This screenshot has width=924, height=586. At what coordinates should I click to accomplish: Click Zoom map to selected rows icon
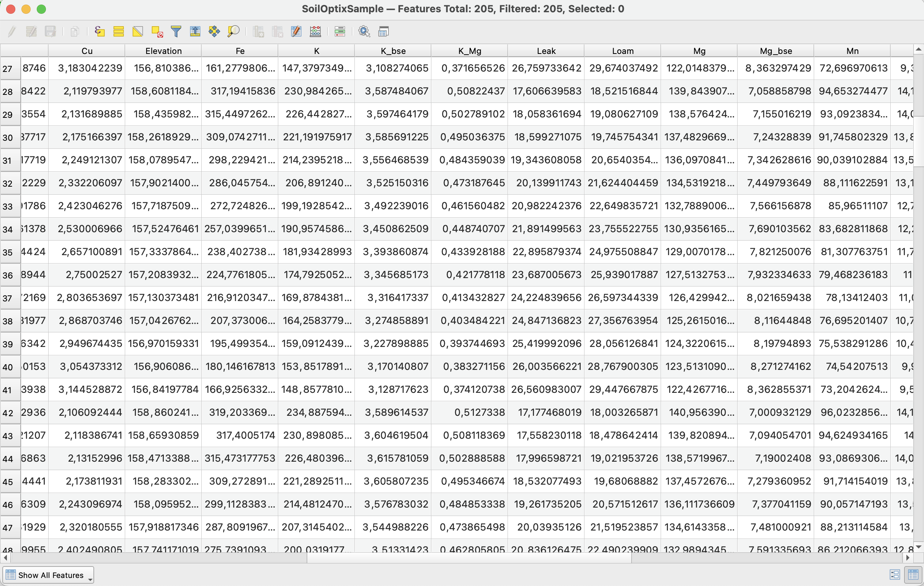[x=233, y=31]
